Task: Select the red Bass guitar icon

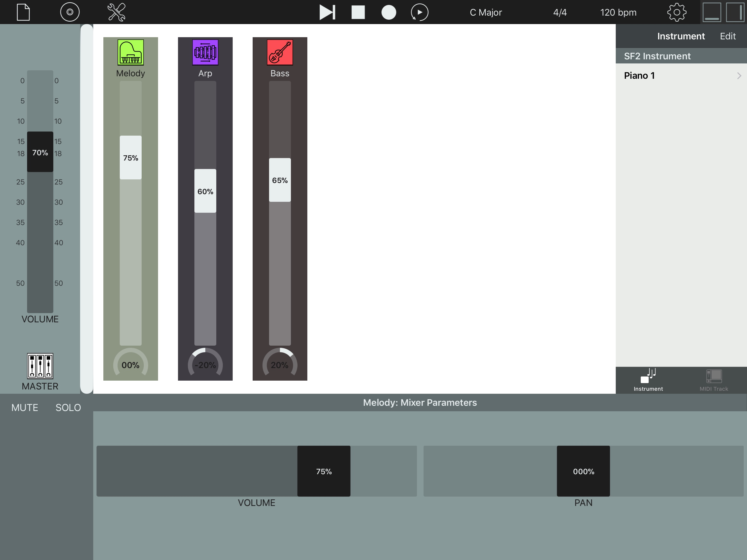Action: pos(280,52)
